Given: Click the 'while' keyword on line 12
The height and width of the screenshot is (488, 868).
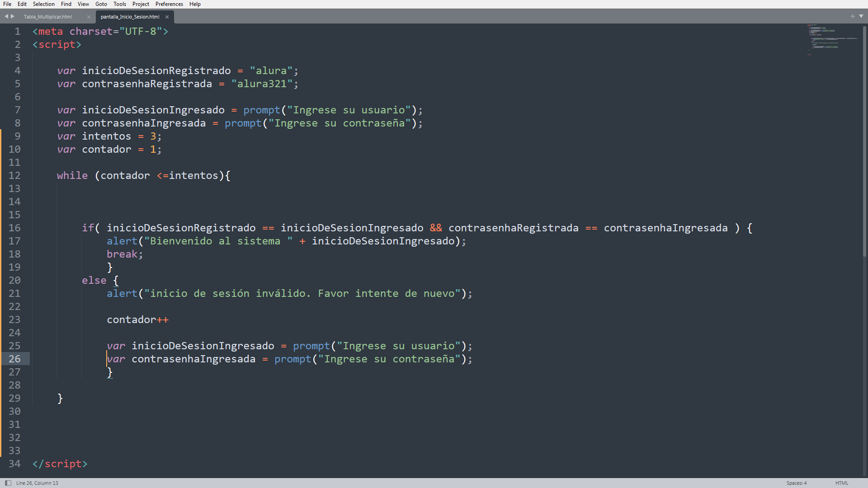Looking at the screenshot, I should click(72, 175).
